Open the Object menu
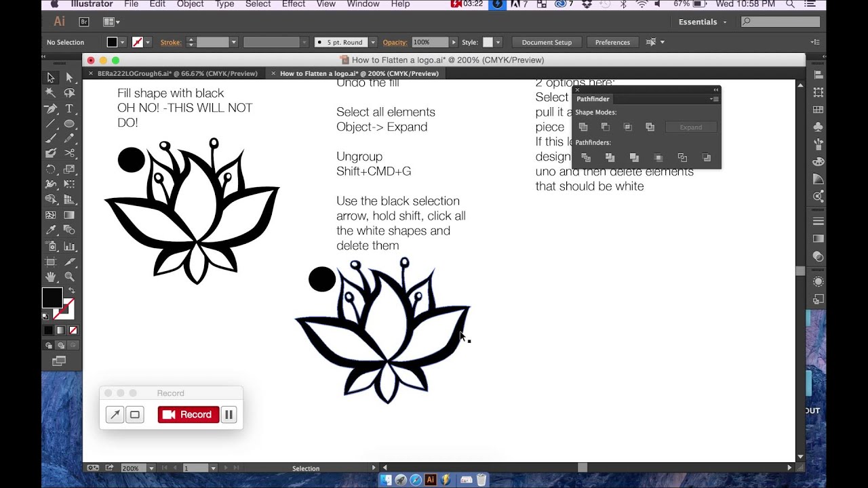This screenshot has width=868, height=488. (190, 4)
